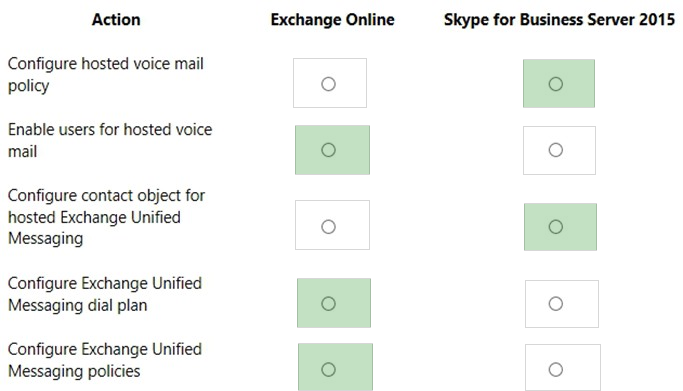Click the Enable users for hosted voice mail label
The width and height of the screenshot is (683, 391).
[110, 140]
